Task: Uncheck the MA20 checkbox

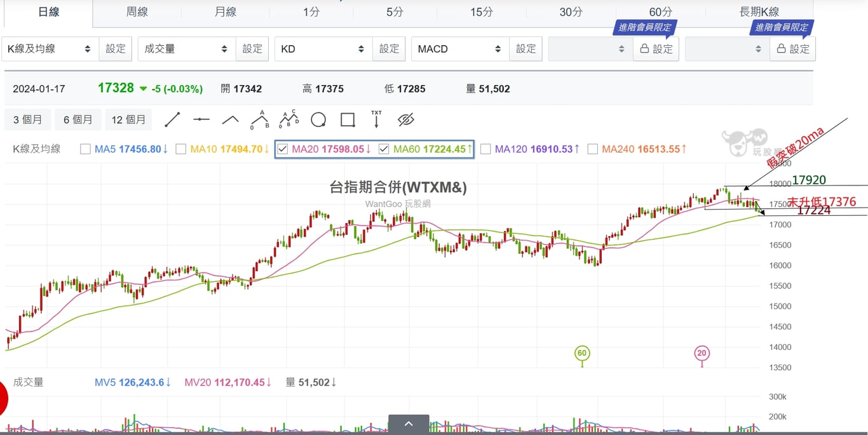Action: pos(283,149)
